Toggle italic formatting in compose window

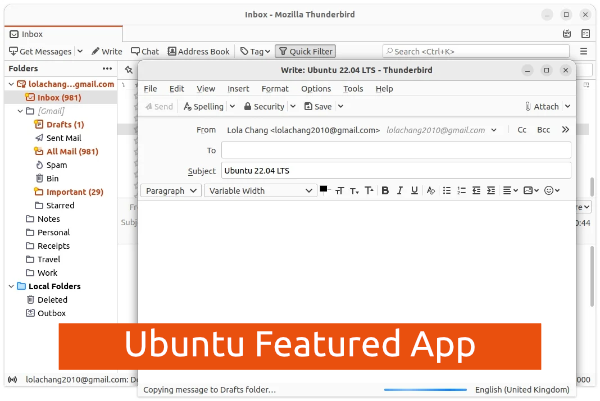point(400,190)
